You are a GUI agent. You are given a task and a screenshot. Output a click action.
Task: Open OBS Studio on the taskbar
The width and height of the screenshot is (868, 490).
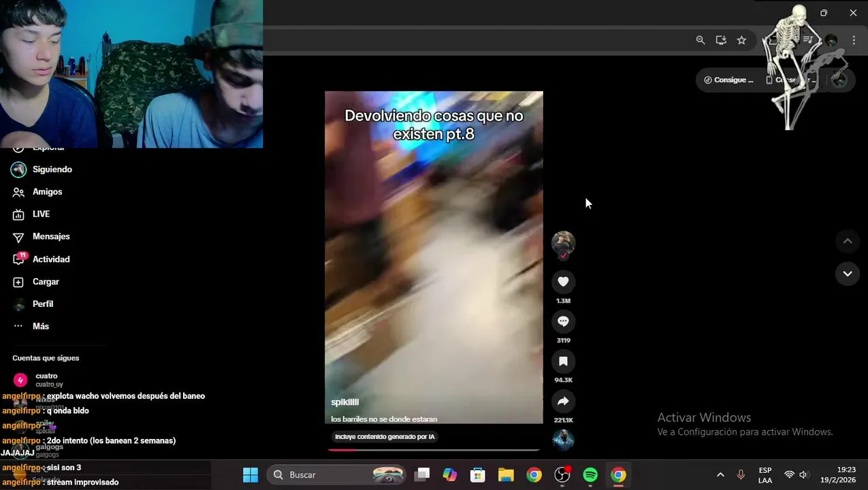[562, 475]
